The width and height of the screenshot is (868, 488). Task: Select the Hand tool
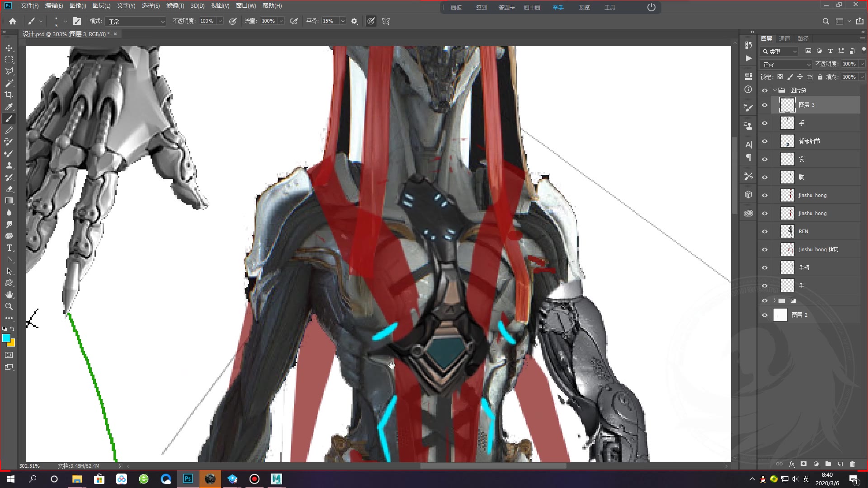9,295
